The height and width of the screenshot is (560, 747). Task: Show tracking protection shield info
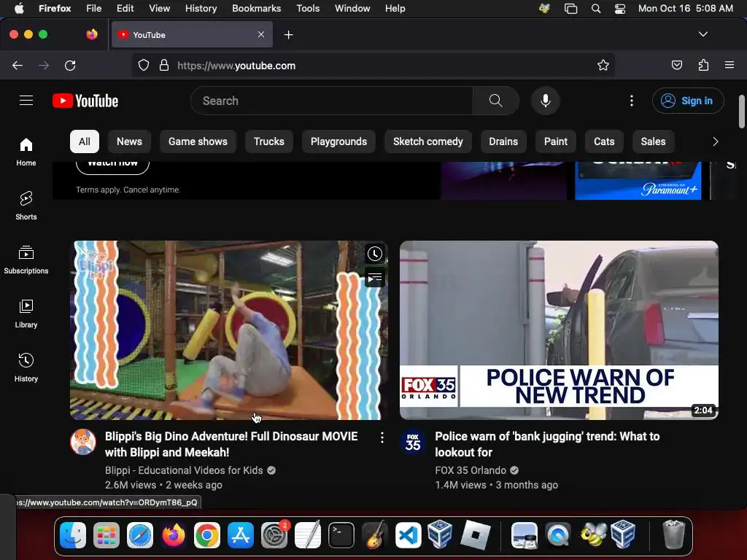coord(144,65)
